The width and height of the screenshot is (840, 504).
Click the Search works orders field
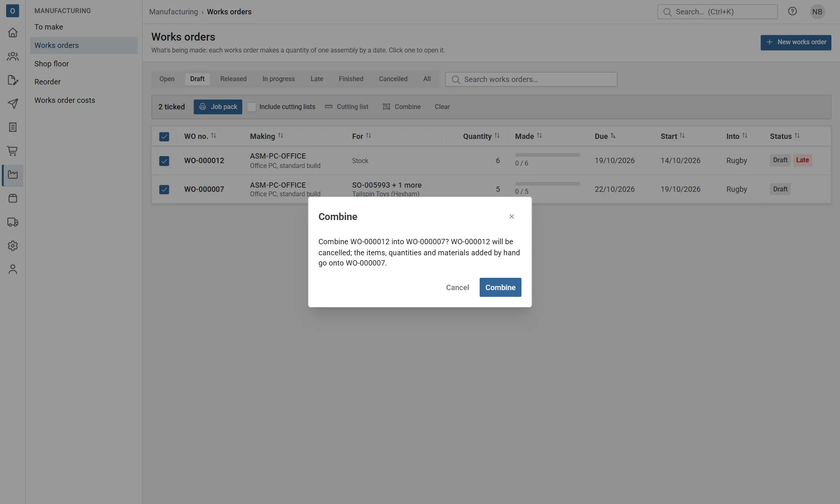click(x=531, y=79)
